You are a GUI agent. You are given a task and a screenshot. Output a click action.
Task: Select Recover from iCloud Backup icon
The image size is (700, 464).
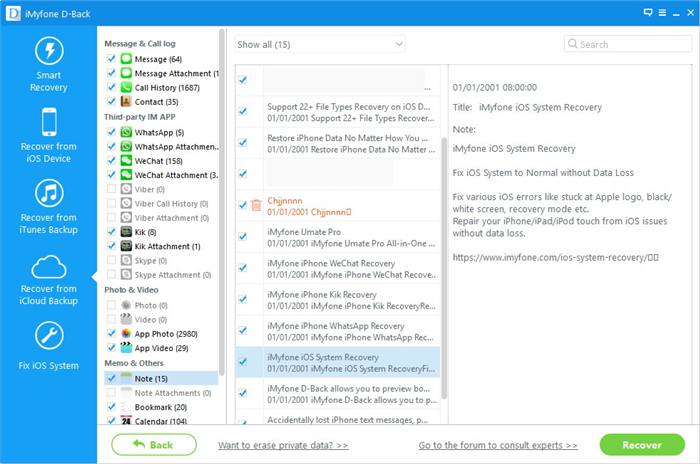(49, 266)
